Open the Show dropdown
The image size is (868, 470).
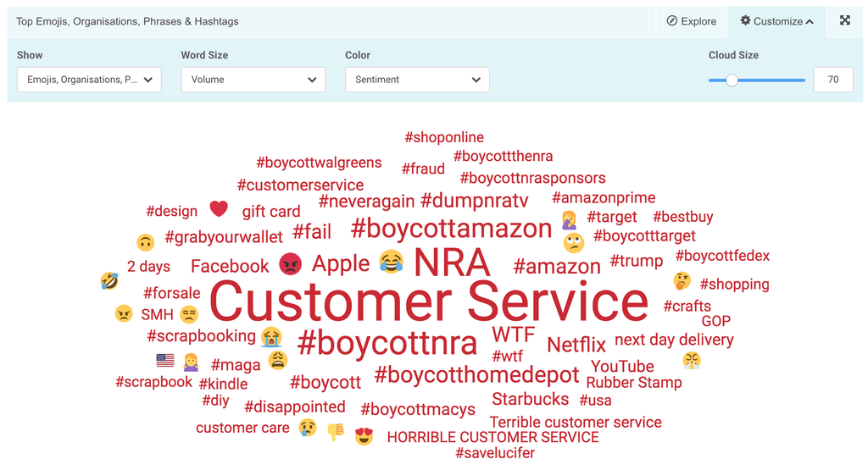89,80
